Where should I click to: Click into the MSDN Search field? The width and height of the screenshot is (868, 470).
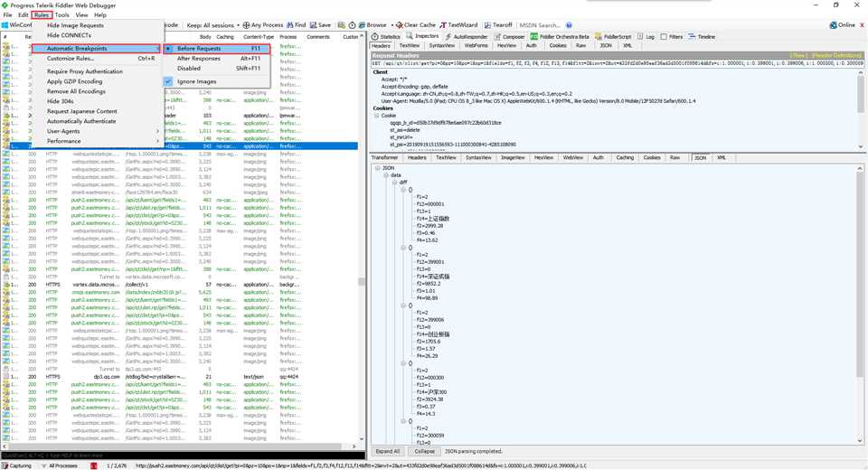540,25
